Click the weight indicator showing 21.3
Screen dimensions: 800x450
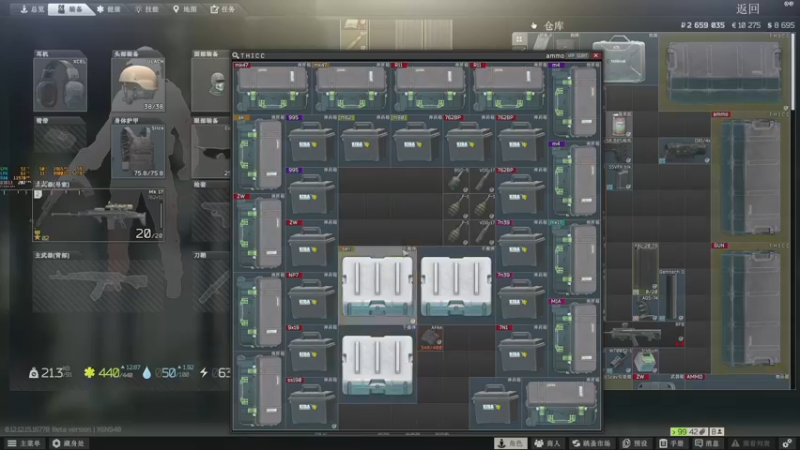click(x=50, y=373)
